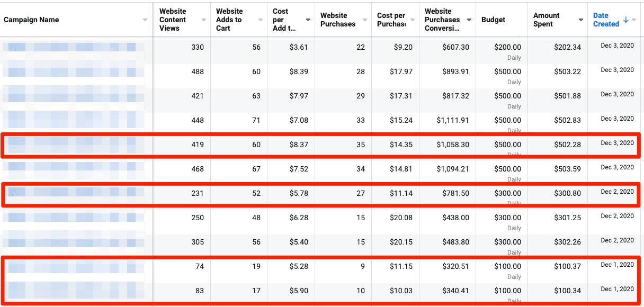Expand the Cost per Purchase column arrow

[x=412, y=20]
